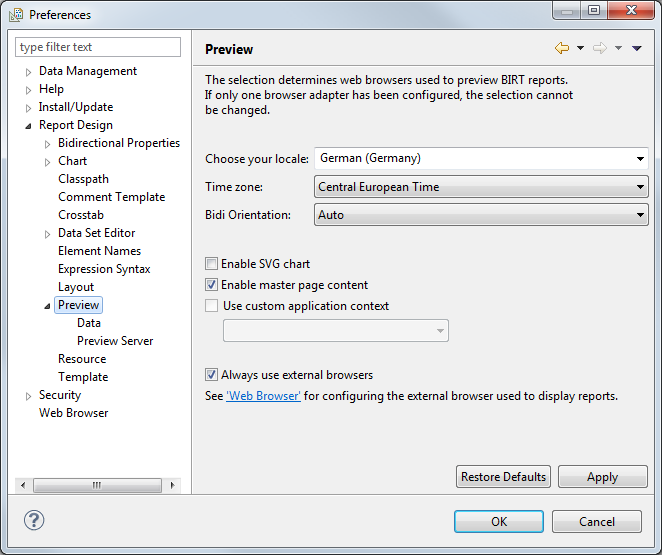Screen dimensions: 662x555
Task: Click the Restore Defaults button
Action: [503, 477]
